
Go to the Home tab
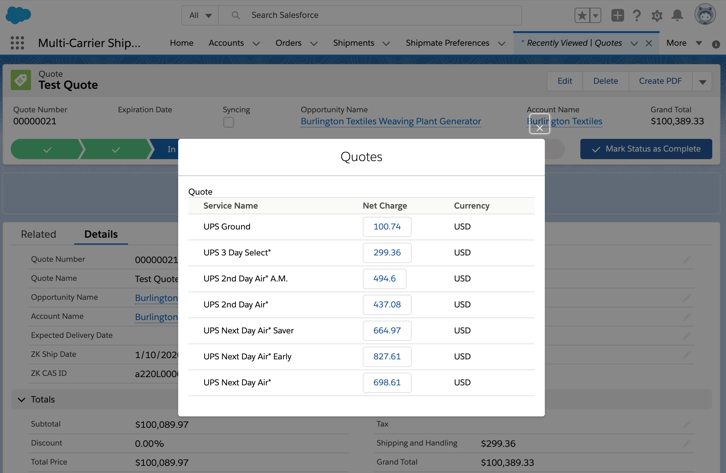(x=182, y=43)
